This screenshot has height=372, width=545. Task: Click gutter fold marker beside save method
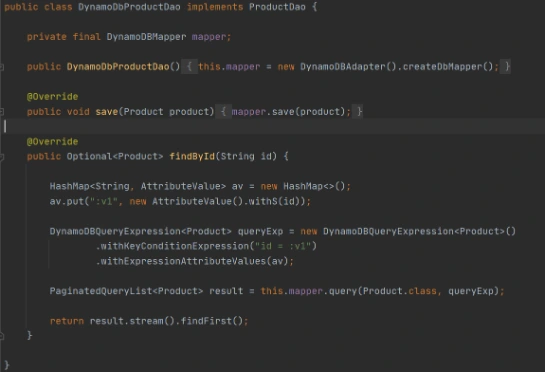[2, 112]
